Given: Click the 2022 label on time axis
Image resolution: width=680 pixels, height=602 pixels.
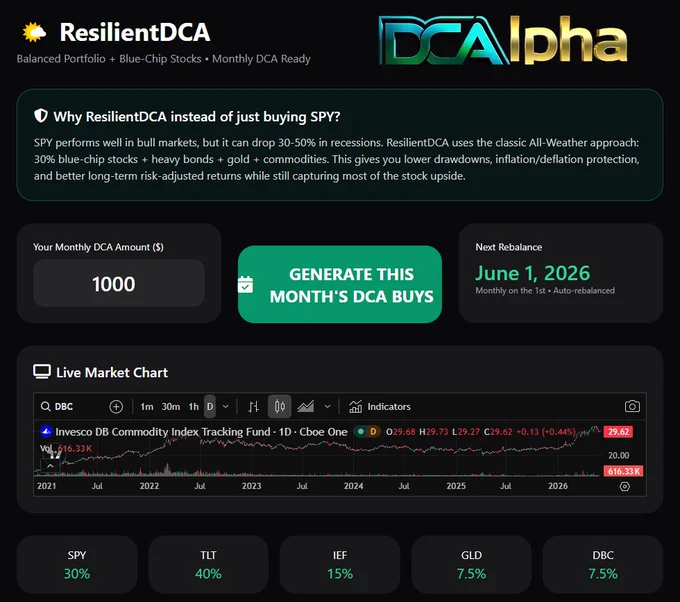Looking at the screenshot, I should 149,486.
